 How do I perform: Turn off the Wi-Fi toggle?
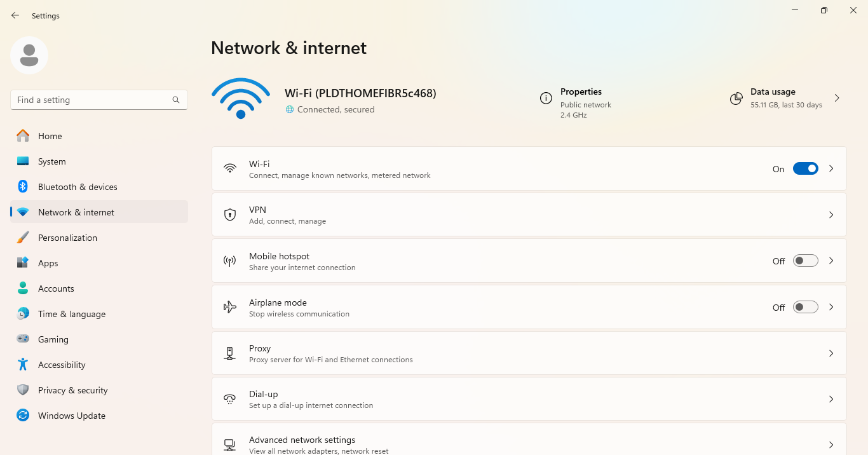805,168
